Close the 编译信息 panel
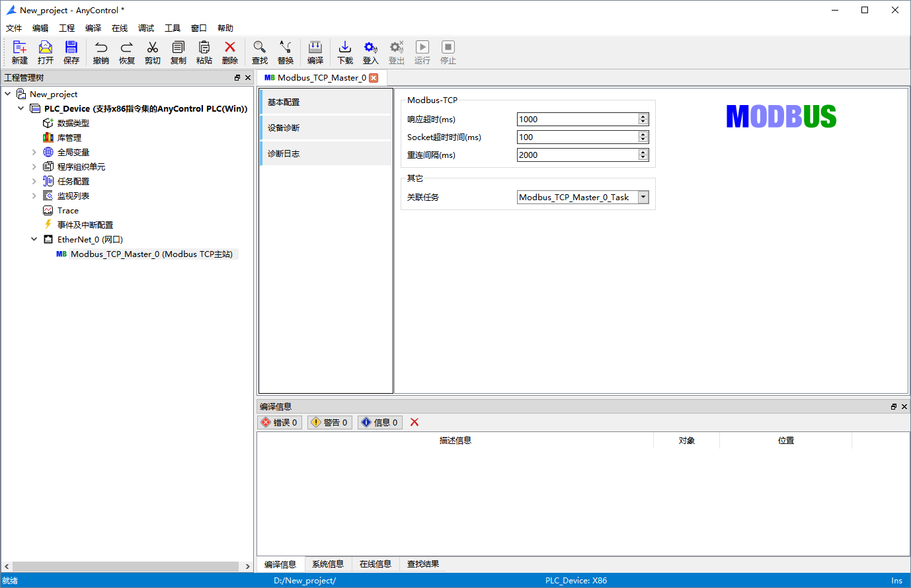This screenshot has height=588, width=911. pos(904,406)
